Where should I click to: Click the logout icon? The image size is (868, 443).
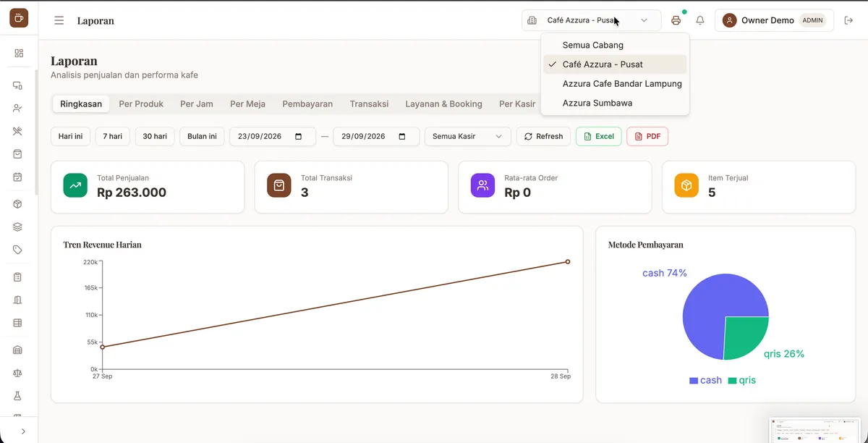[x=849, y=20]
